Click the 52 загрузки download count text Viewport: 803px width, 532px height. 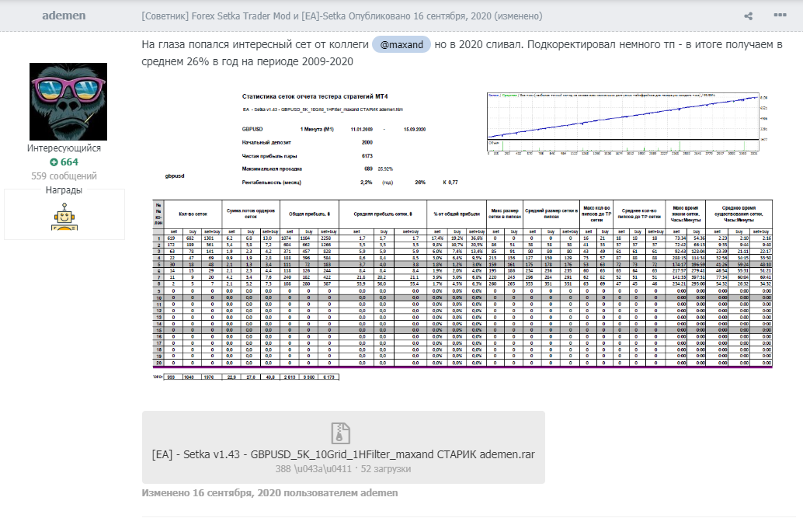point(386,468)
